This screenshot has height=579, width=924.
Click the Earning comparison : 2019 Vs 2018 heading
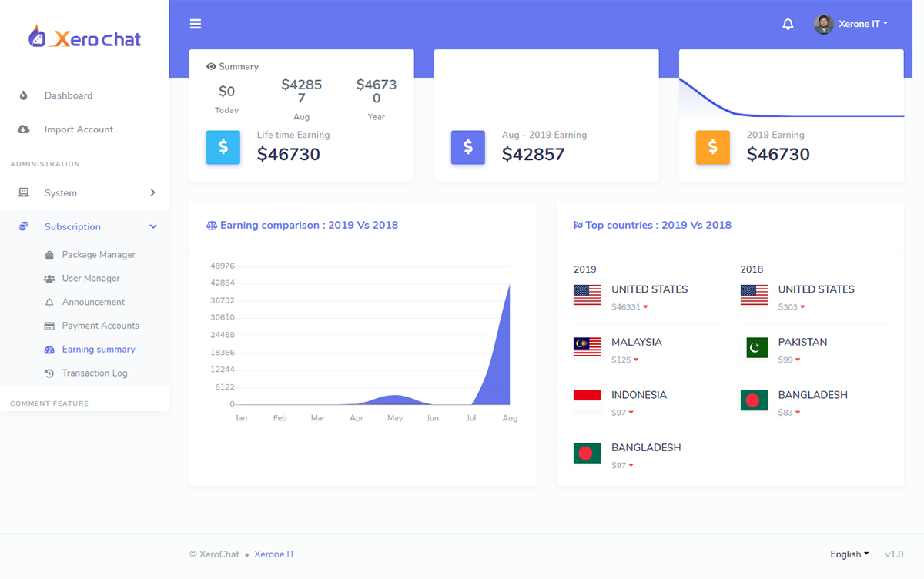coord(303,226)
